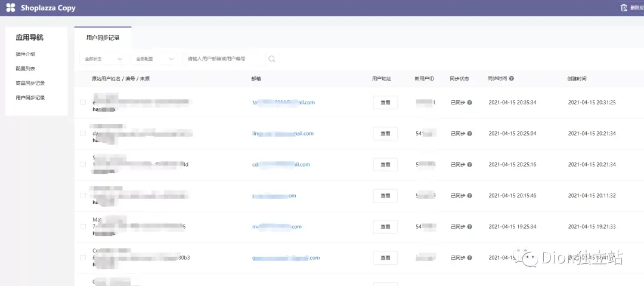The image size is (644, 286).
Task: Click help icon next to second row 已同步
Action: pos(469,134)
